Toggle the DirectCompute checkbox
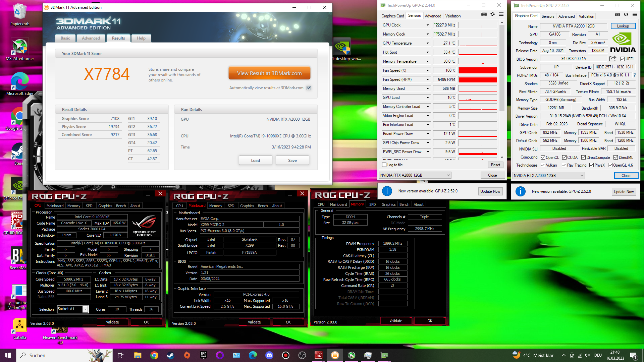Image resolution: width=644 pixels, height=362 pixels. [x=583, y=158]
